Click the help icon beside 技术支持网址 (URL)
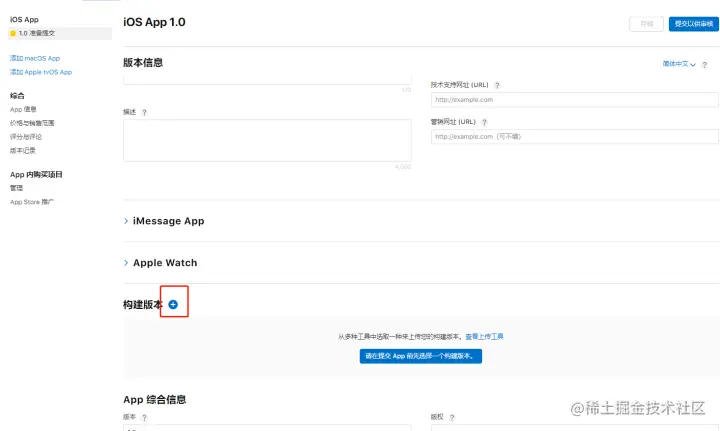Screen dimensions: 720x431 497,85
